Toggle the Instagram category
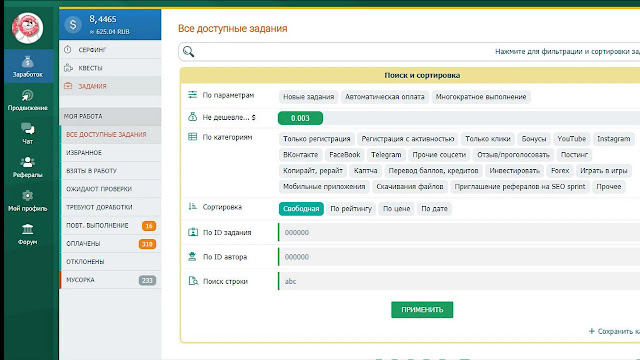 pos(613,139)
